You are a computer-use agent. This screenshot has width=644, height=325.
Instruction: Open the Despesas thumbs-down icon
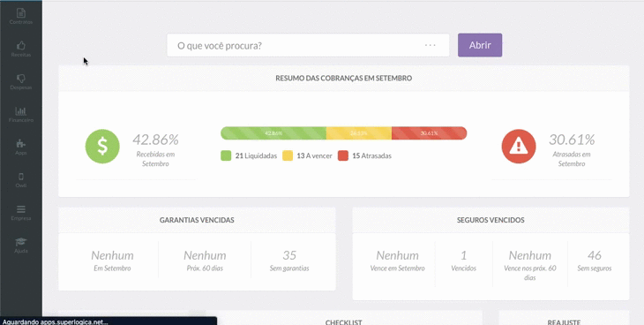tap(21, 79)
